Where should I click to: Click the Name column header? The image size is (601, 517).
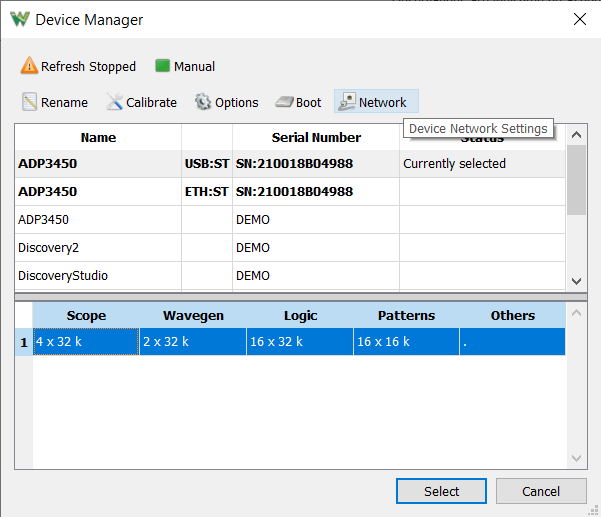tap(98, 137)
